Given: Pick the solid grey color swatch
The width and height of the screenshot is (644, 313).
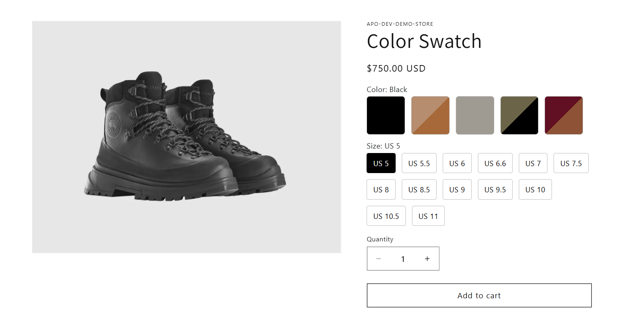Looking at the screenshot, I should point(475,115).
